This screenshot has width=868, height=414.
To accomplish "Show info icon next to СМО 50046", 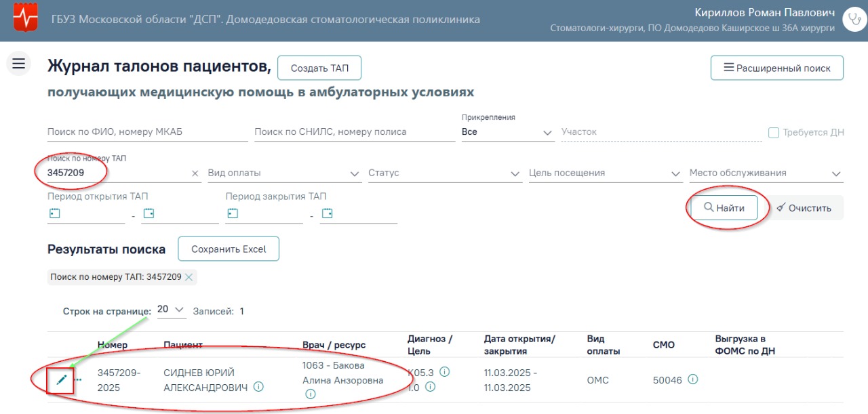I will coord(692,379).
